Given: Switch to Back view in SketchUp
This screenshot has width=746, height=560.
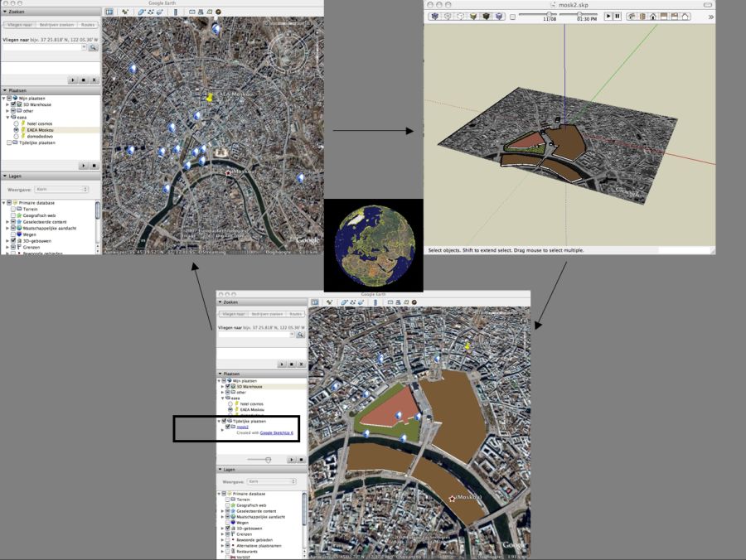Looking at the screenshot, I should [674, 17].
